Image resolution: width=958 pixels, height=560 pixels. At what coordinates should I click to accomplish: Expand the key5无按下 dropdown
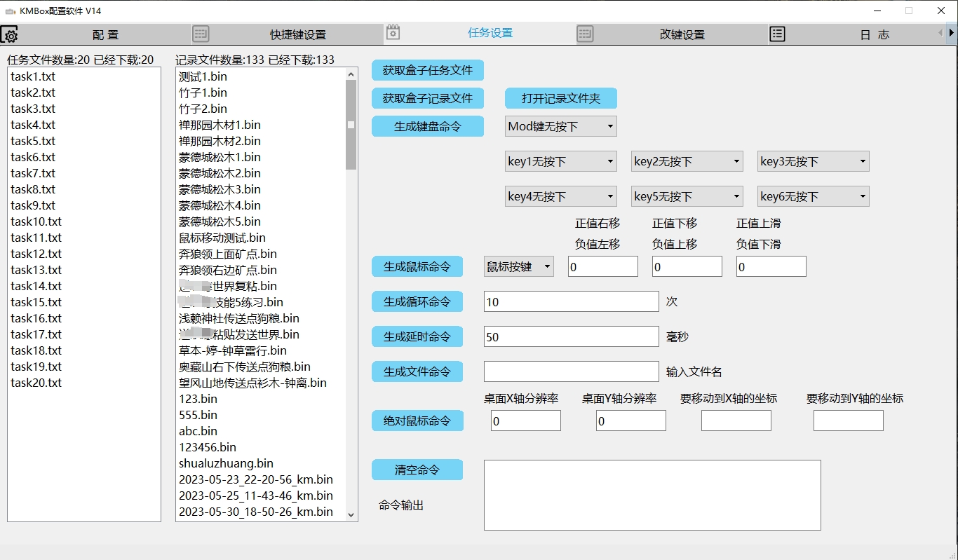click(x=687, y=196)
